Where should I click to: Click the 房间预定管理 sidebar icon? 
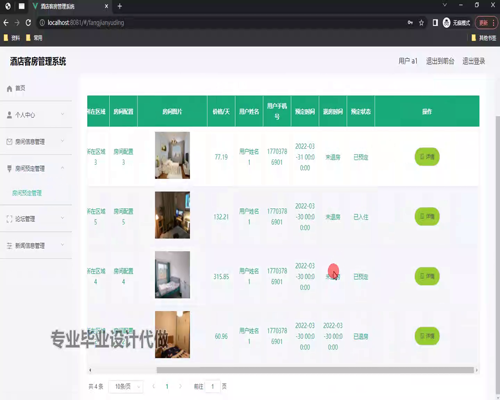point(9,169)
